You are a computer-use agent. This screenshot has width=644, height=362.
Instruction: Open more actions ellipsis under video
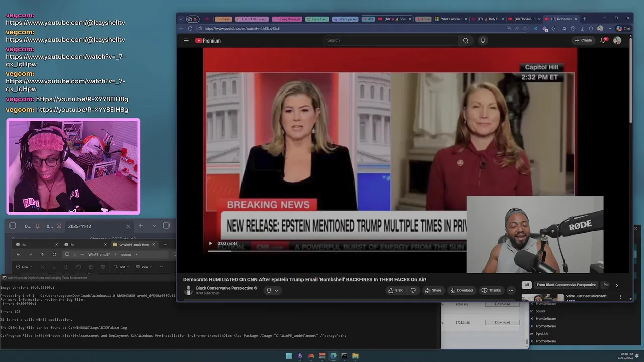pos(511,290)
